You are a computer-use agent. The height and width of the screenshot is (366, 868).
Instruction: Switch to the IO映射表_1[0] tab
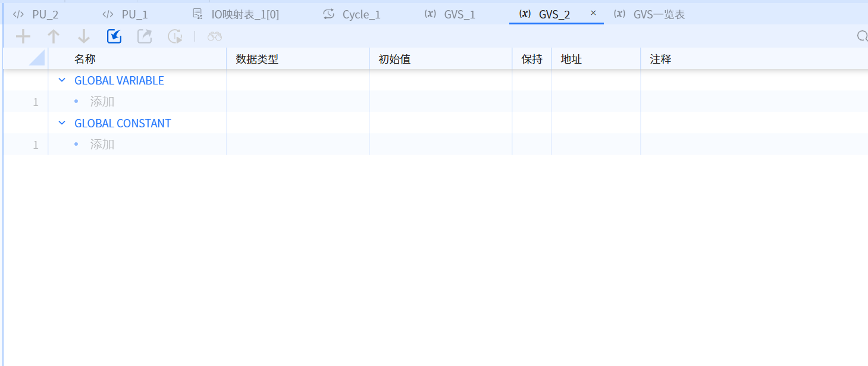pyautogui.click(x=237, y=14)
